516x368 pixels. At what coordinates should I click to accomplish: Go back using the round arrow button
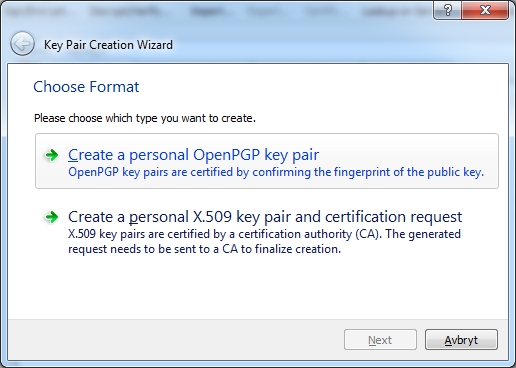point(22,44)
